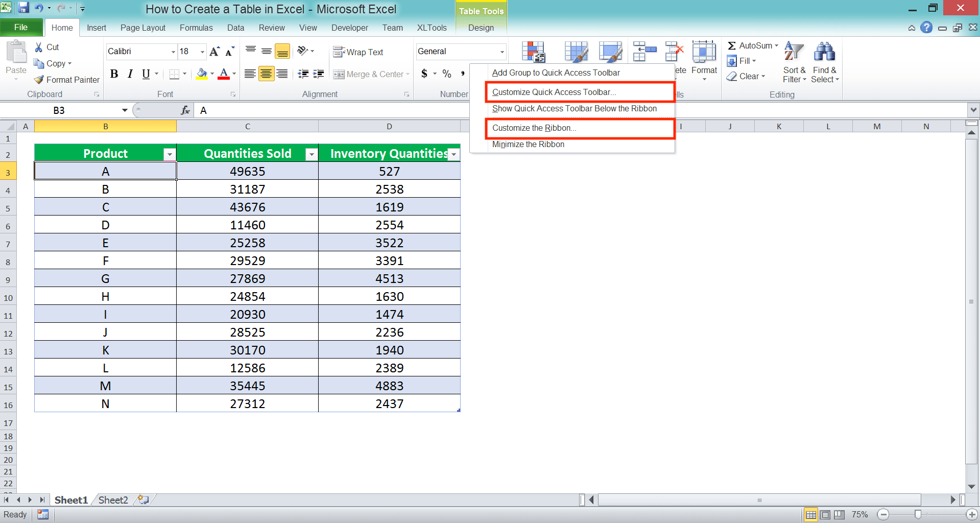
Task: Click the Help question mark icon
Action: pos(926,28)
